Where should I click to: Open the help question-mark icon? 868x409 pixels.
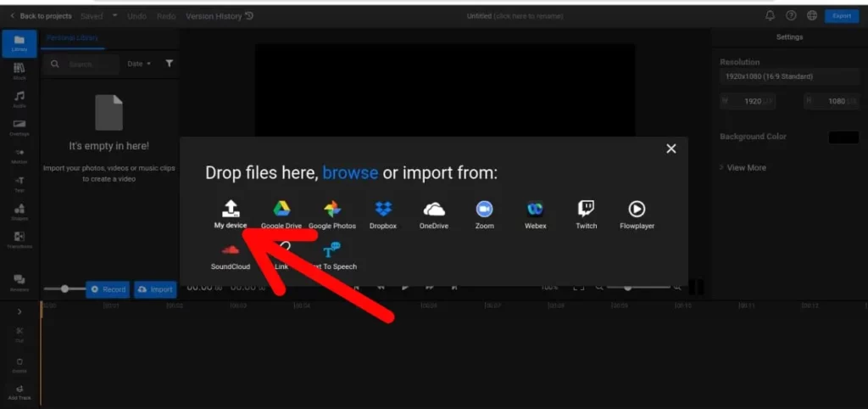point(791,16)
